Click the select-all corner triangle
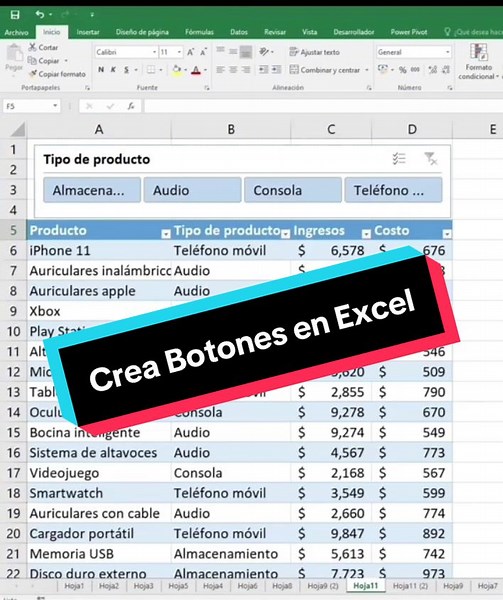The height and width of the screenshot is (600, 503). (x=17, y=129)
